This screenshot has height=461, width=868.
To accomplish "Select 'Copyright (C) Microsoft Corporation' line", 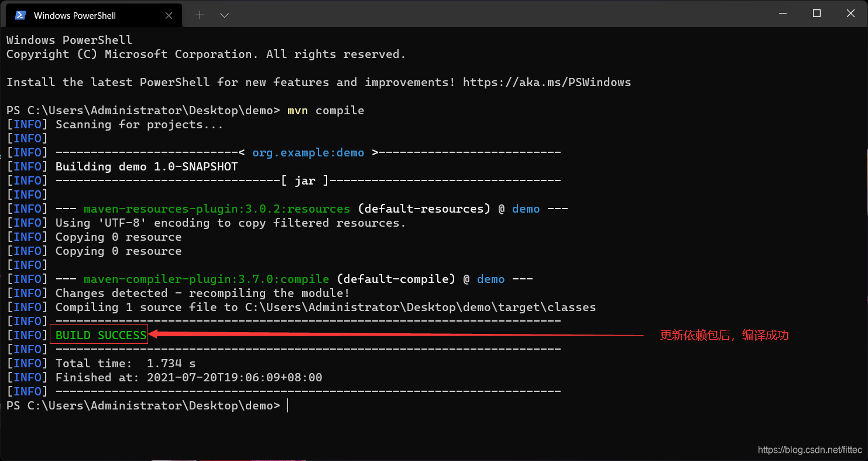I will 206,54.
